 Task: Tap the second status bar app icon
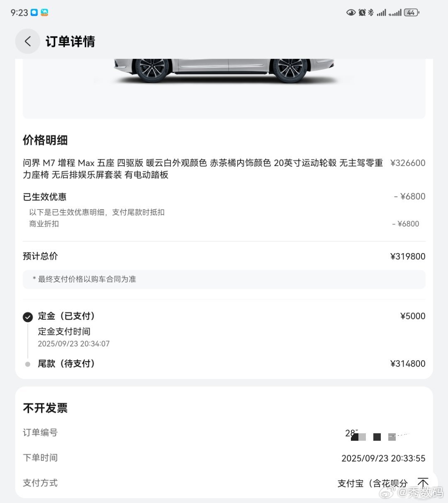click(44, 13)
